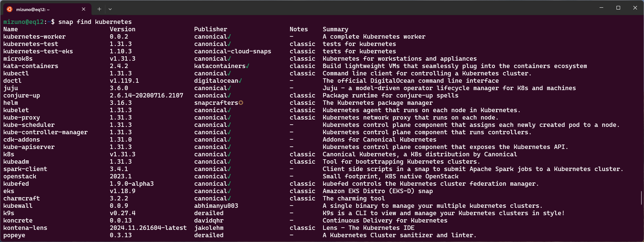Click the Ubuntu icon on the terminal tab
This screenshot has width=644, height=242.
pos(10,9)
